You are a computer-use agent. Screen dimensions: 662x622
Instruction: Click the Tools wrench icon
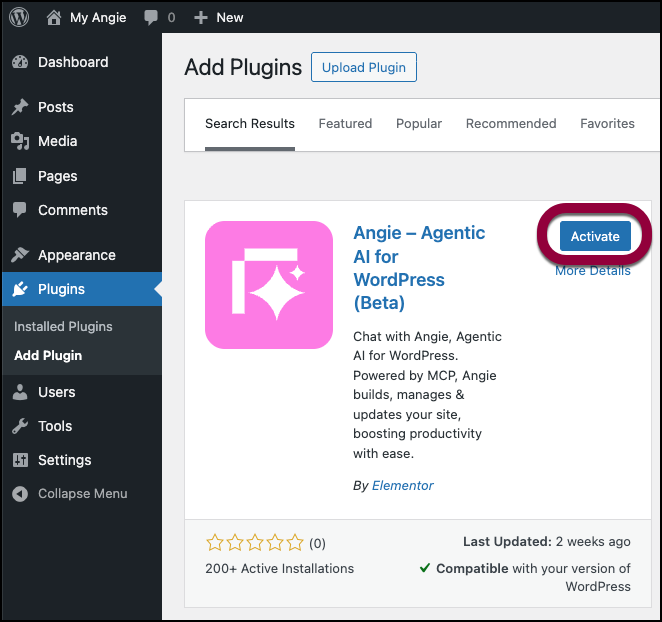pyautogui.click(x=20, y=426)
